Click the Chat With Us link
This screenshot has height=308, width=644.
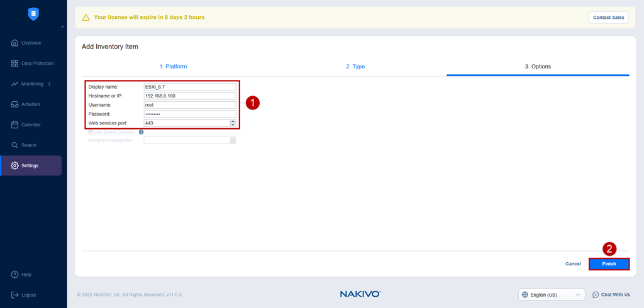pos(615,294)
